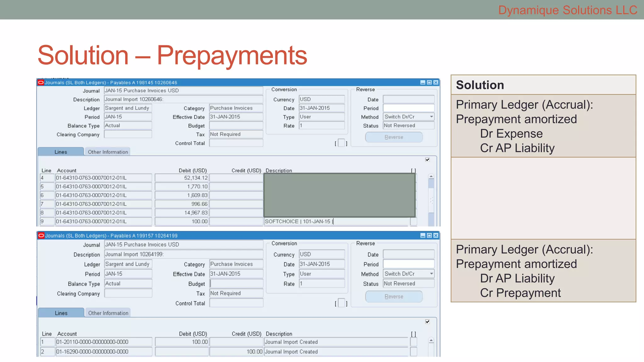Toggle checkbox beside 01-20110-0000 Journal Import line
The image size is (644, 362).
click(x=414, y=342)
